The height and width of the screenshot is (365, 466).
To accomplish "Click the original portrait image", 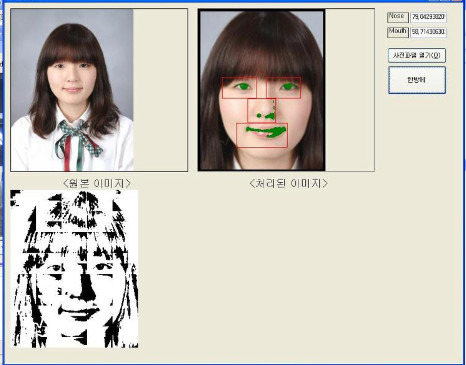I will click(72, 90).
